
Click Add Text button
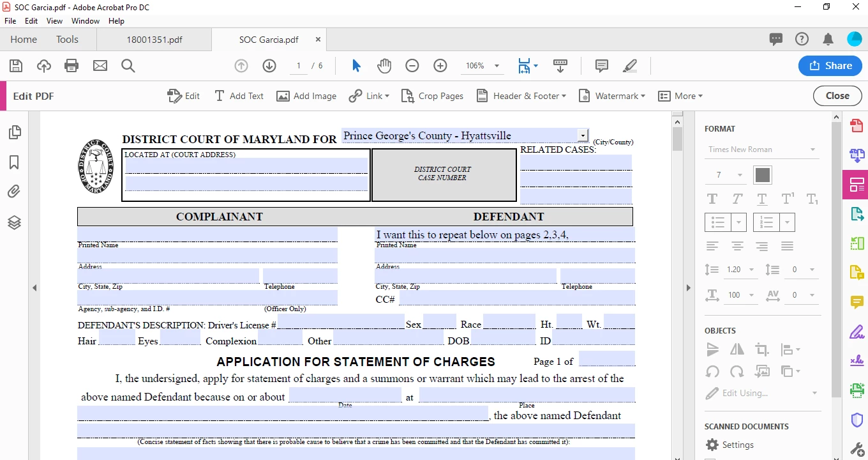(239, 96)
